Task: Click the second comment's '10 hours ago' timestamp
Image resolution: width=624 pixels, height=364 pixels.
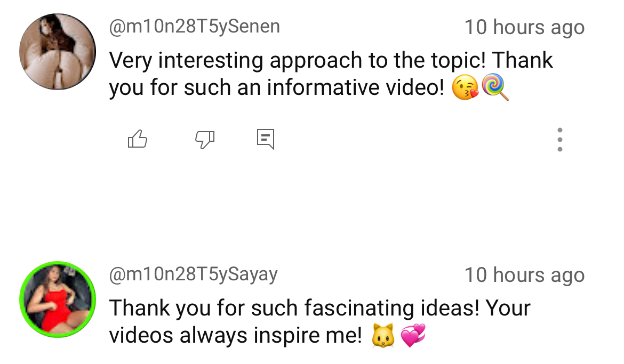Action: point(524,276)
